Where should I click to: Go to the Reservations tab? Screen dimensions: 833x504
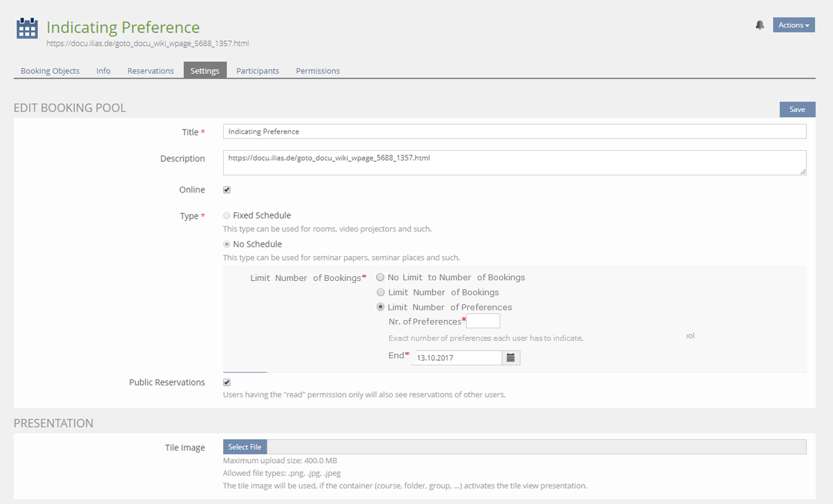point(150,71)
